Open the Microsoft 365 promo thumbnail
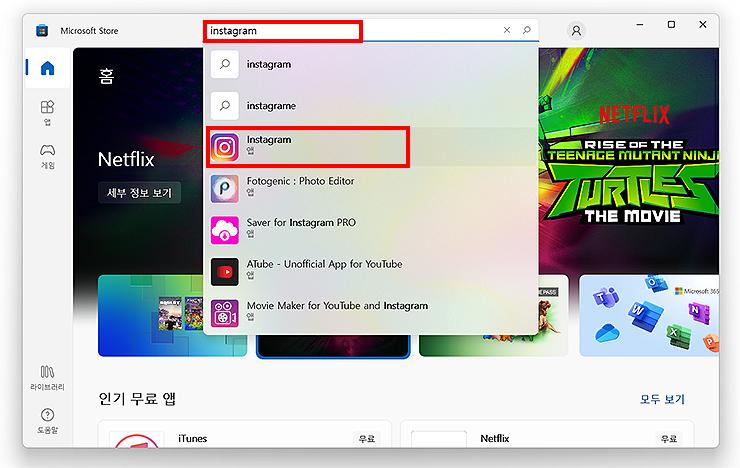This screenshot has height=468, width=740. tap(649, 316)
